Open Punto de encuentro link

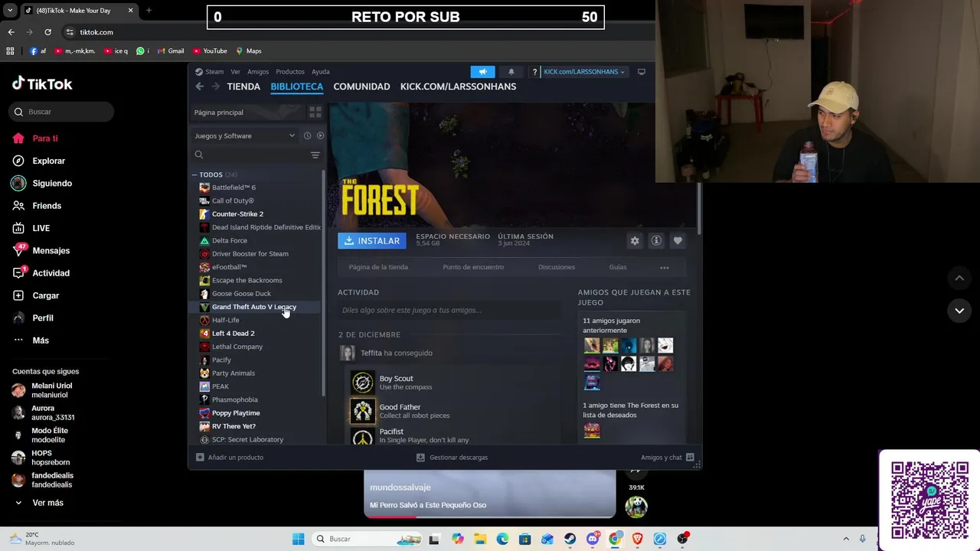473,267
